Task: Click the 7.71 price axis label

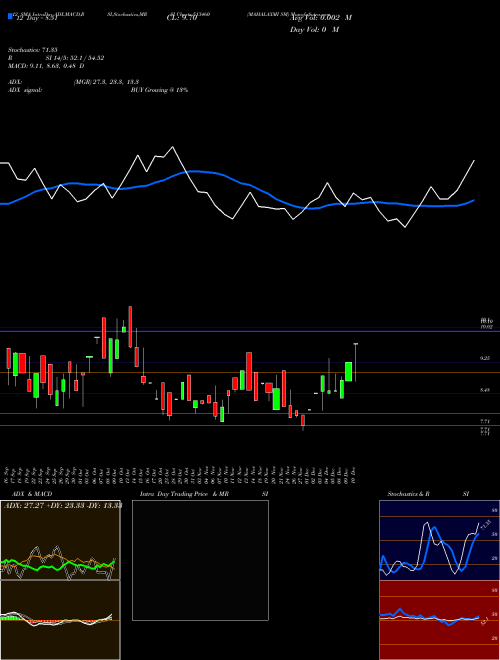Action: coord(486,421)
